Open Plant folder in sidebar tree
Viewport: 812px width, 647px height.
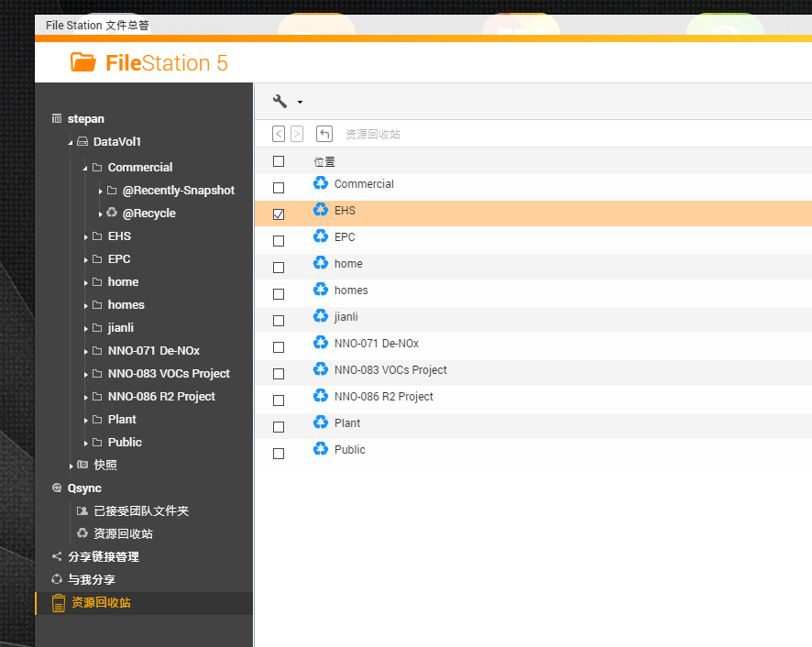click(x=122, y=419)
